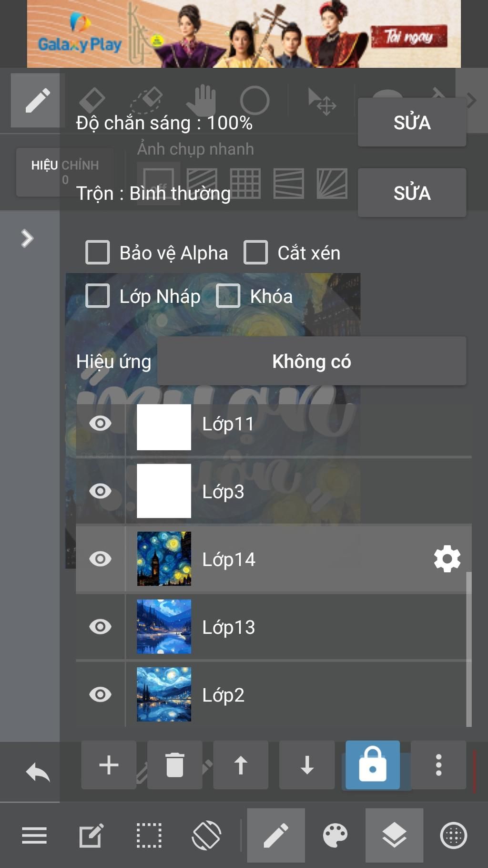Open the Hiệu ứng dropdown showing Không có
This screenshot has width=488, height=868.
pos(312,361)
